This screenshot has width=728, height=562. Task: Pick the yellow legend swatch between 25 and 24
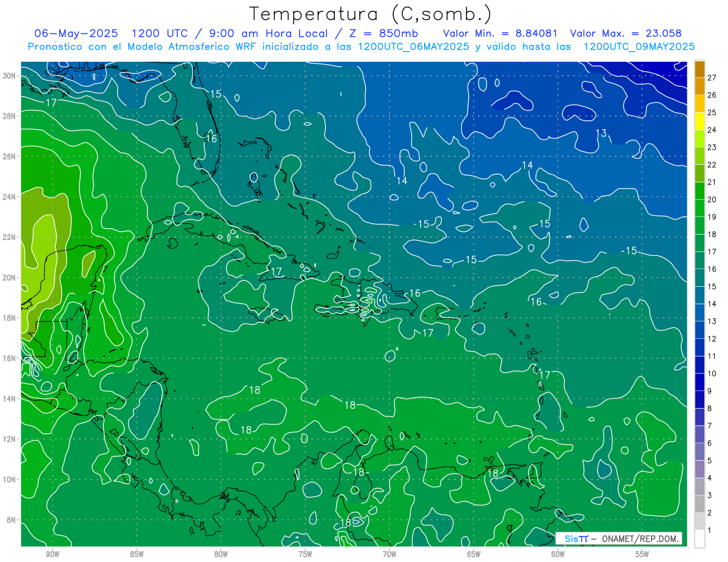(699, 121)
